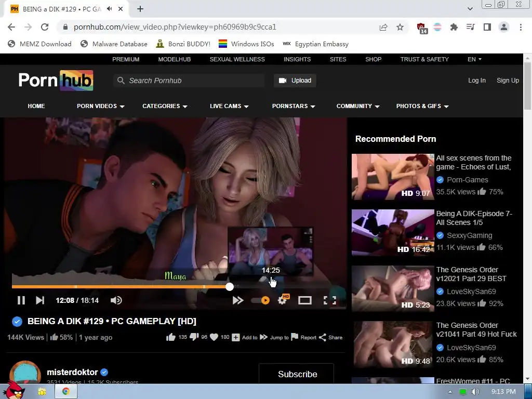532x399 pixels.
Task: Click the Add to plus icon
Action: (235, 337)
